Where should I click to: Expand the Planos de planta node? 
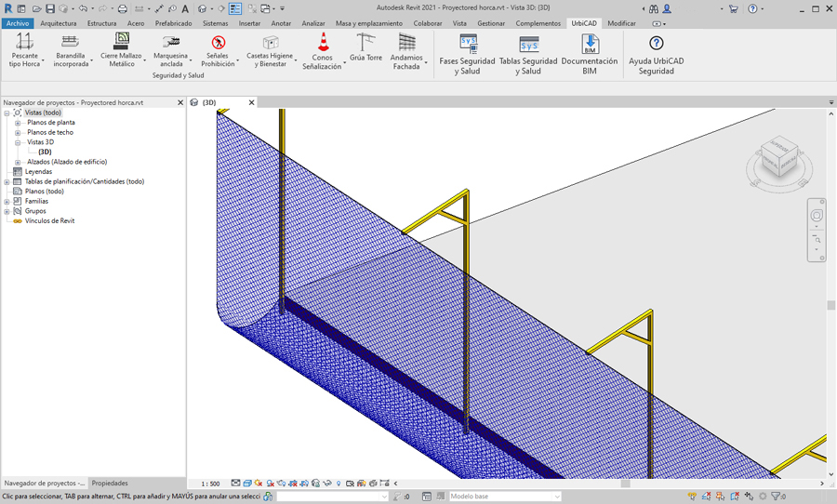coord(18,123)
